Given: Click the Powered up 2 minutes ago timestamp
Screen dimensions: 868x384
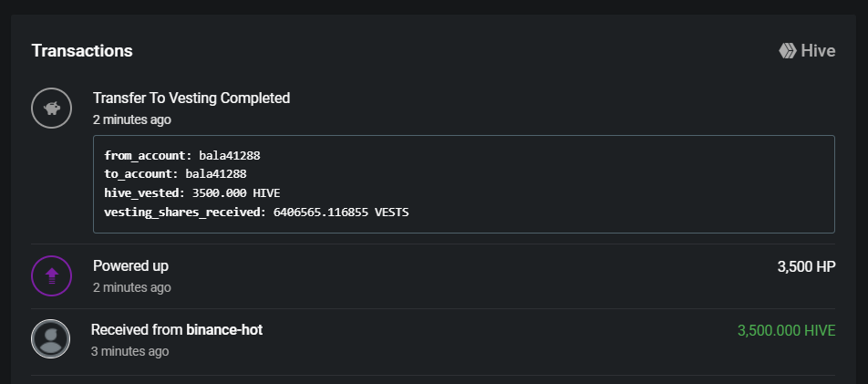Looking at the screenshot, I should (131, 287).
